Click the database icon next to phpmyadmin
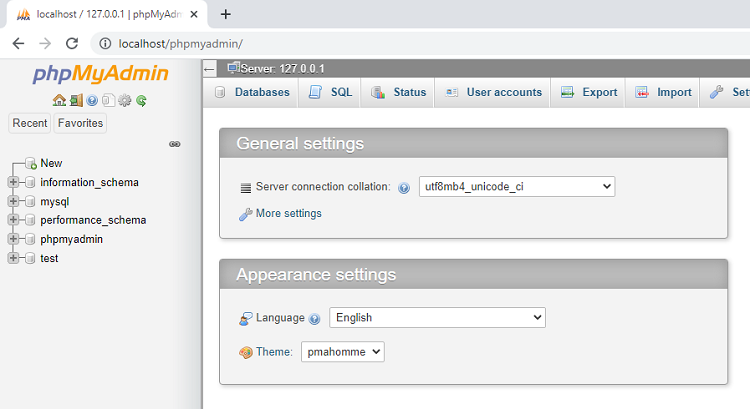 pos(30,239)
